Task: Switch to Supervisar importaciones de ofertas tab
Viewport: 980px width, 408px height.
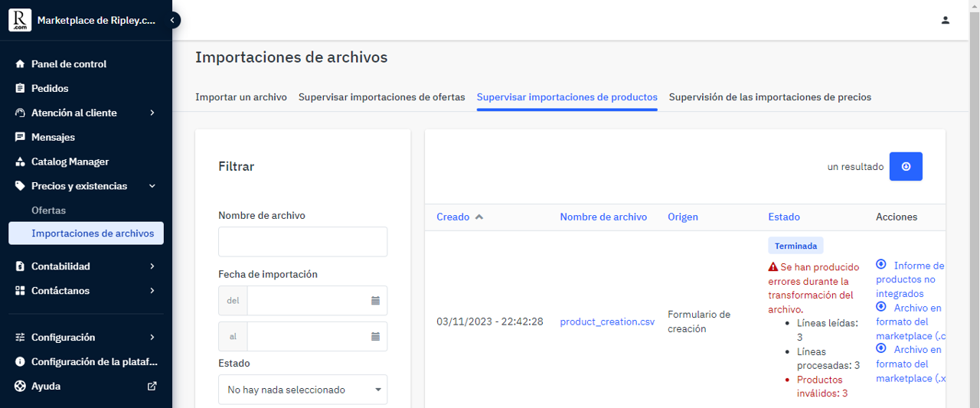Action: 382,97
